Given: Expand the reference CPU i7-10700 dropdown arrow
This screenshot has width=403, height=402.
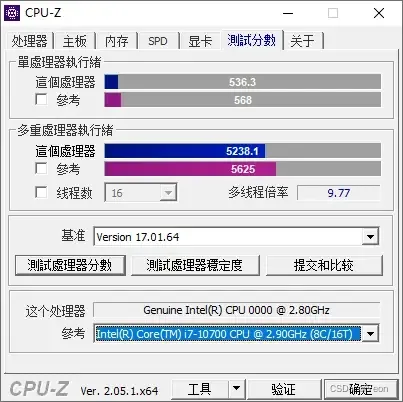Looking at the screenshot, I should (370, 334).
